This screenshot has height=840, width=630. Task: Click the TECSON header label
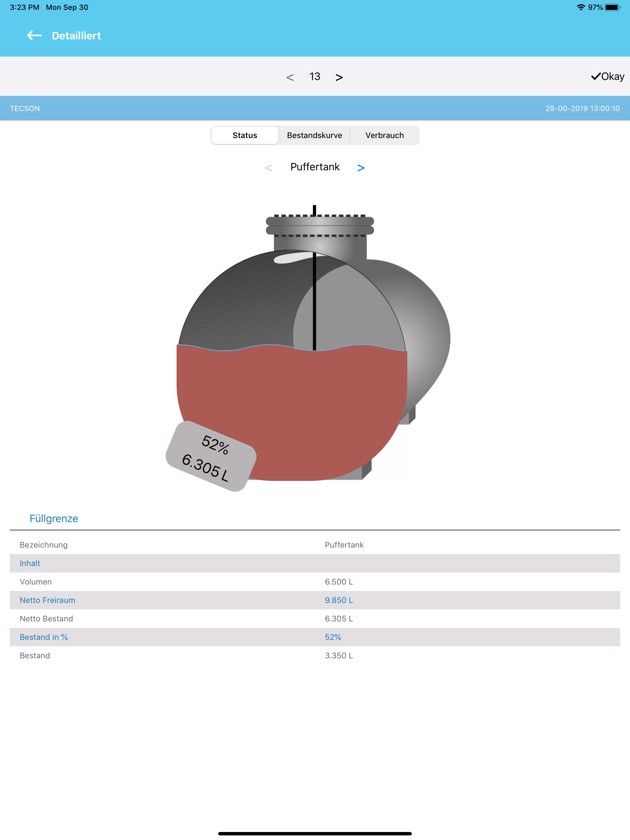coord(25,108)
